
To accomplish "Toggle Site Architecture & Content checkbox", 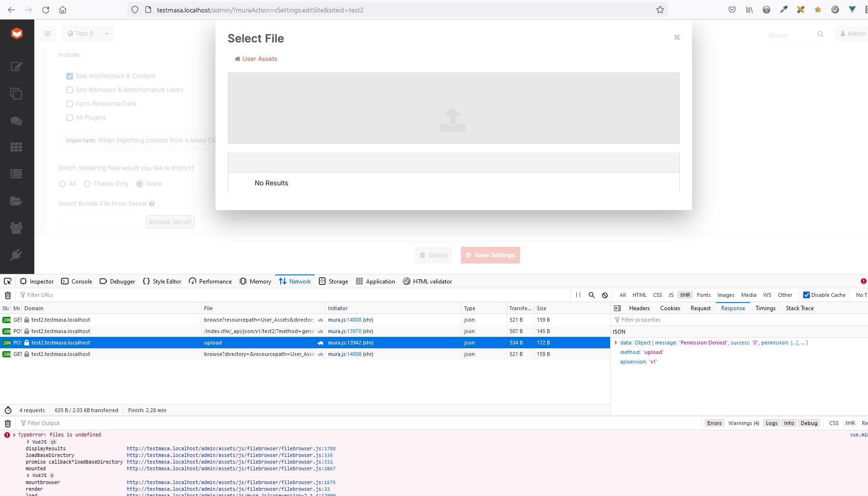I will click(x=70, y=76).
